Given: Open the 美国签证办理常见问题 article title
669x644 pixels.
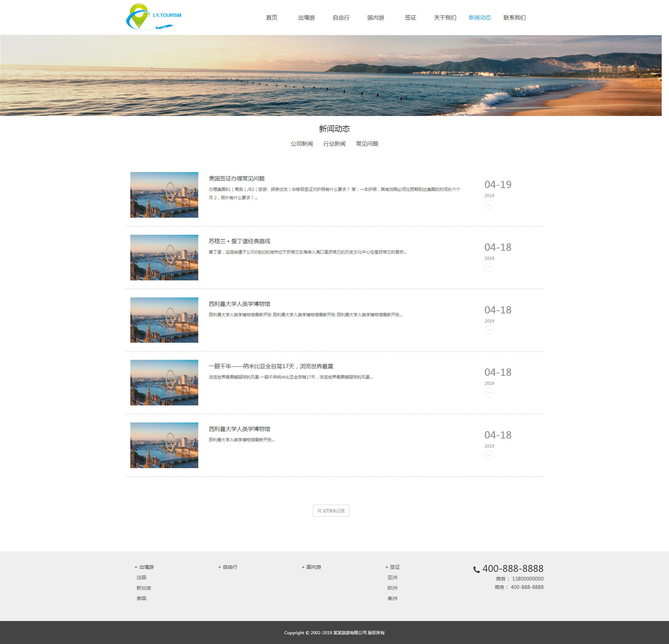Looking at the screenshot, I should point(237,178).
